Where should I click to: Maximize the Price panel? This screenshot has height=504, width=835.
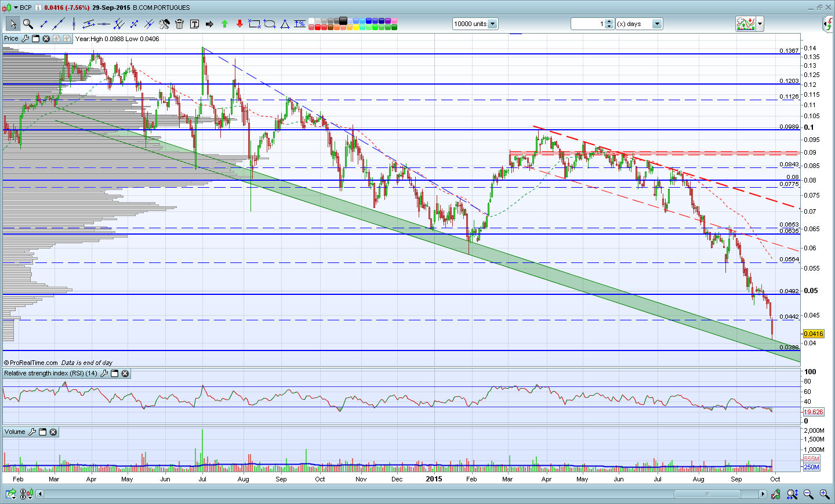click(35, 39)
